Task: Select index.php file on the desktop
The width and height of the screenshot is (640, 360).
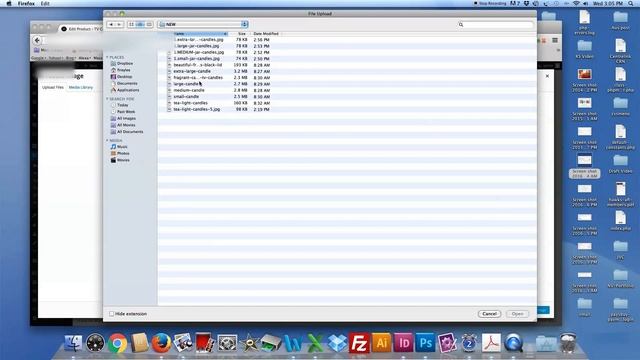Action: point(620,221)
